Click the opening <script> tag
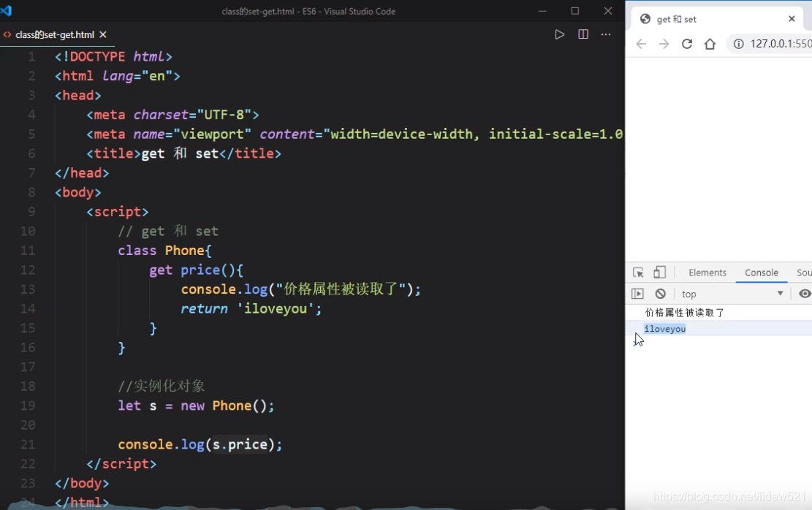Screen dimensions: 812x510 pos(118,212)
